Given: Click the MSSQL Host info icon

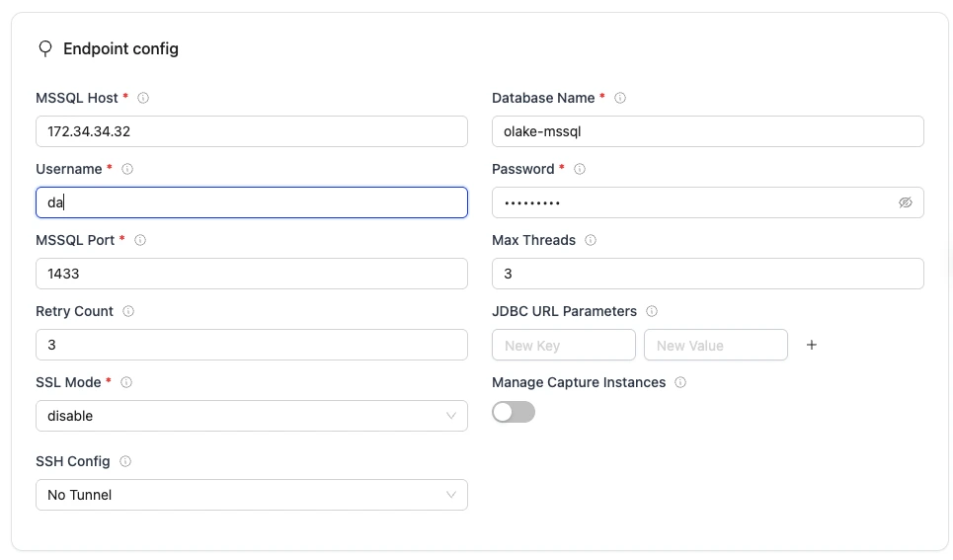Looking at the screenshot, I should (143, 98).
